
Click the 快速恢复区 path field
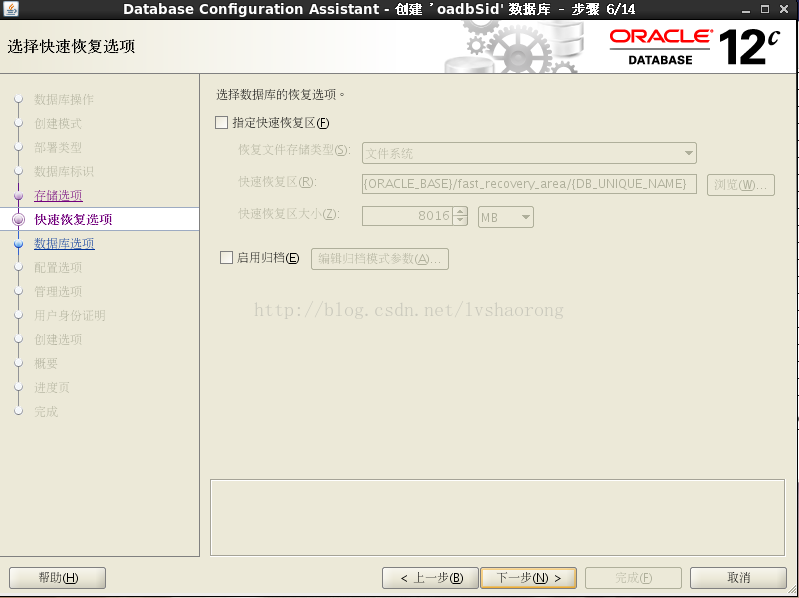coord(529,184)
